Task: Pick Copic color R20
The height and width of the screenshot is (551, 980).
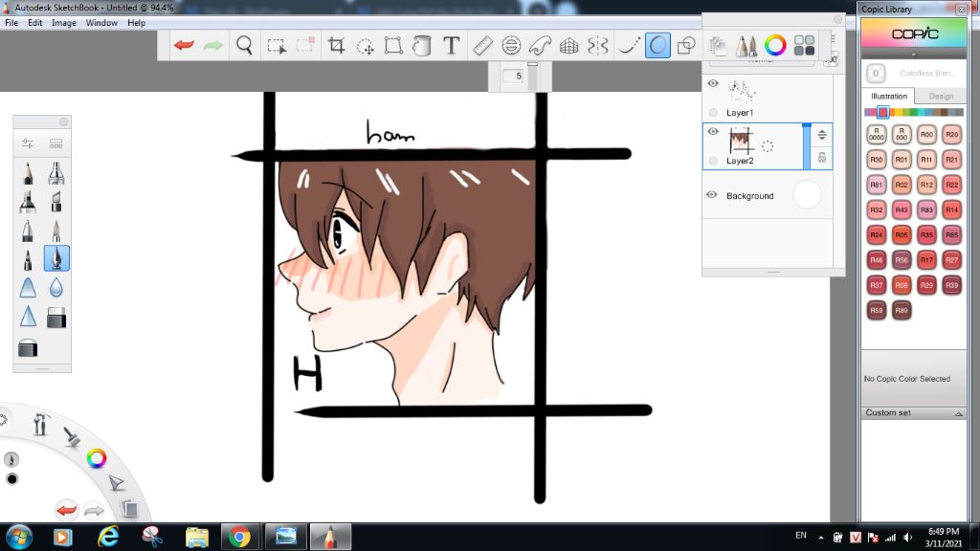Action: tap(951, 134)
